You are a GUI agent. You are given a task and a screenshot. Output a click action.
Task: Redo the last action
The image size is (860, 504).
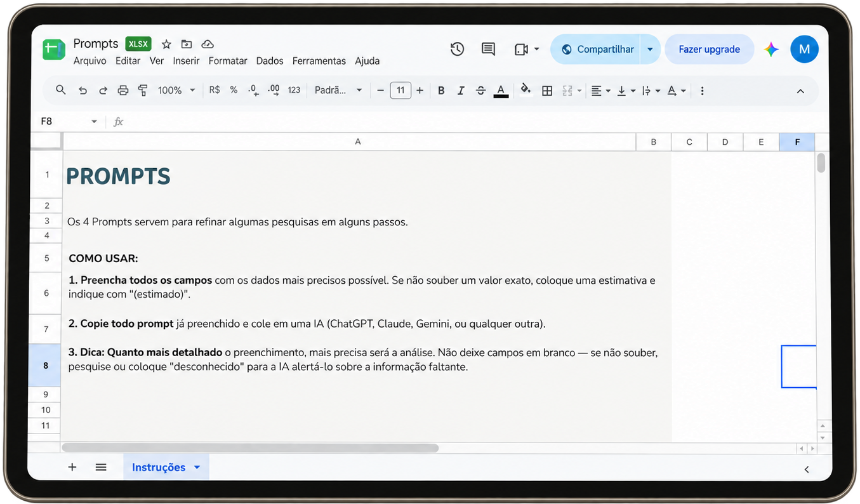[103, 91]
